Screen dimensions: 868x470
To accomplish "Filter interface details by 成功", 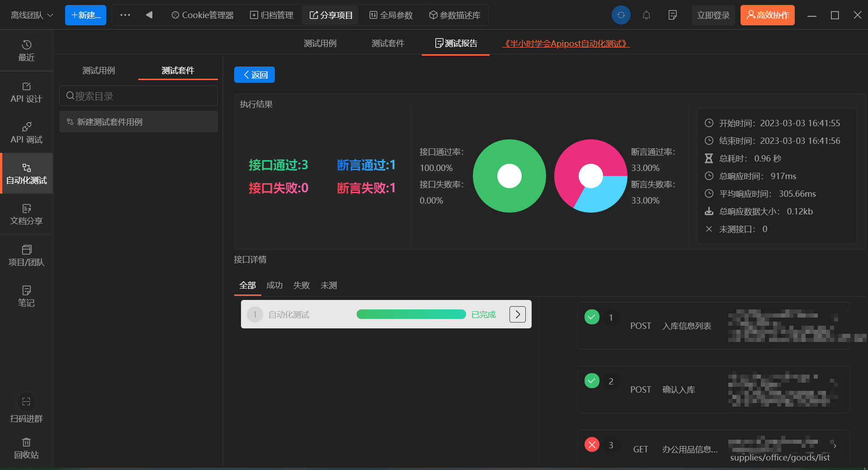I will [x=274, y=285].
